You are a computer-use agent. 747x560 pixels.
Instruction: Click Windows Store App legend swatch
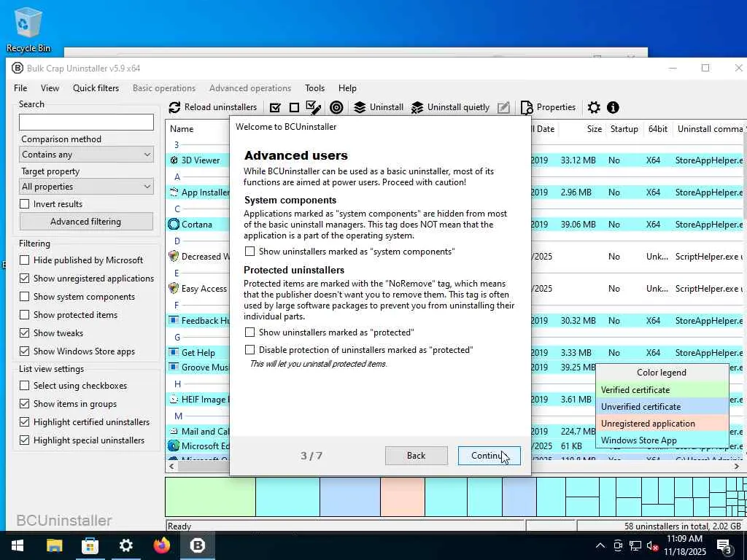(662, 440)
